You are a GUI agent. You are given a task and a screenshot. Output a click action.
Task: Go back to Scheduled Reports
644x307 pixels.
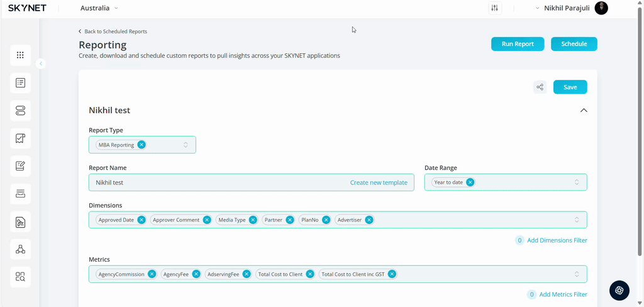113,31
